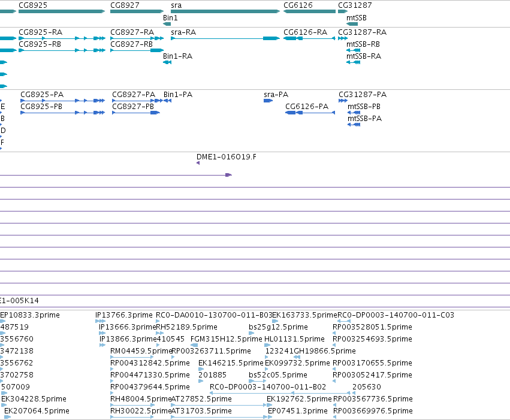Click the sra-PA protein label
Viewport: 510px width, 420px height.
click(276, 95)
